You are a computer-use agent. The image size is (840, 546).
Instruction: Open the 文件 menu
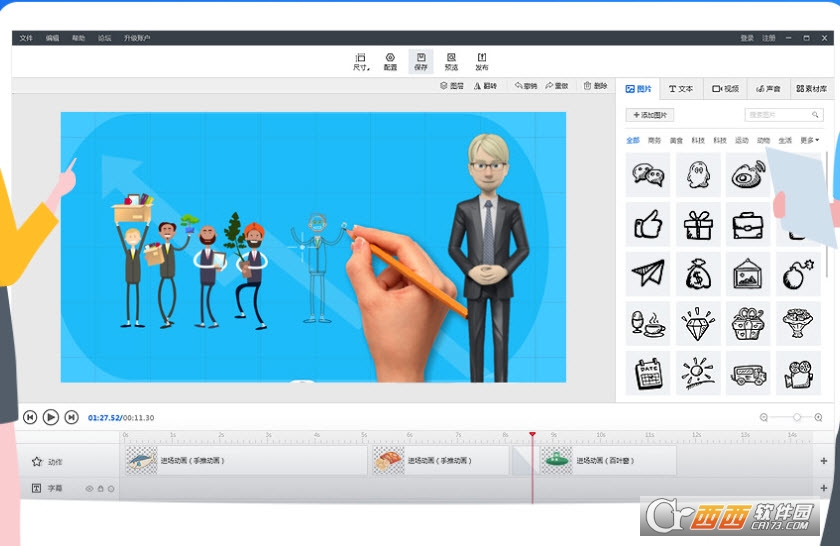(x=26, y=38)
